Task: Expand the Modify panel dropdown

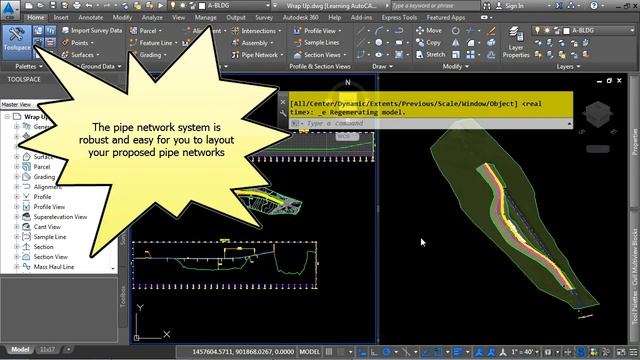Action: pyautogui.click(x=456, y=66)
